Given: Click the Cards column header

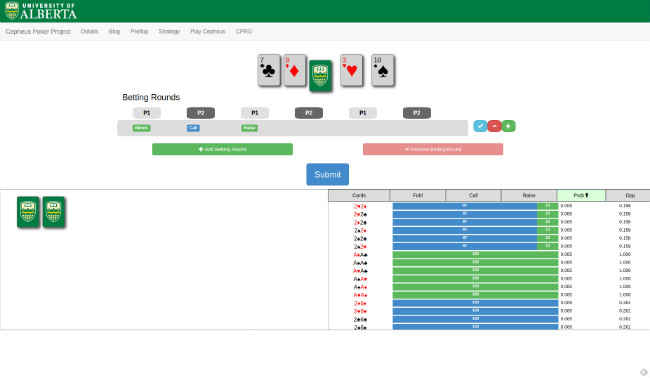Looking at the screenshot, I should click(x=359, y=195).
